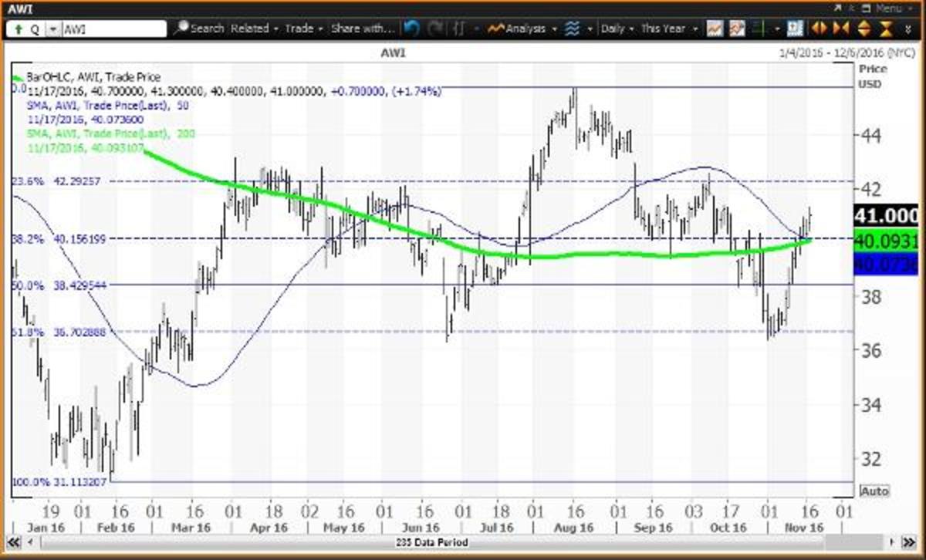Click the blue Undo arrow

pyautogui.click(x=411, y=29)
